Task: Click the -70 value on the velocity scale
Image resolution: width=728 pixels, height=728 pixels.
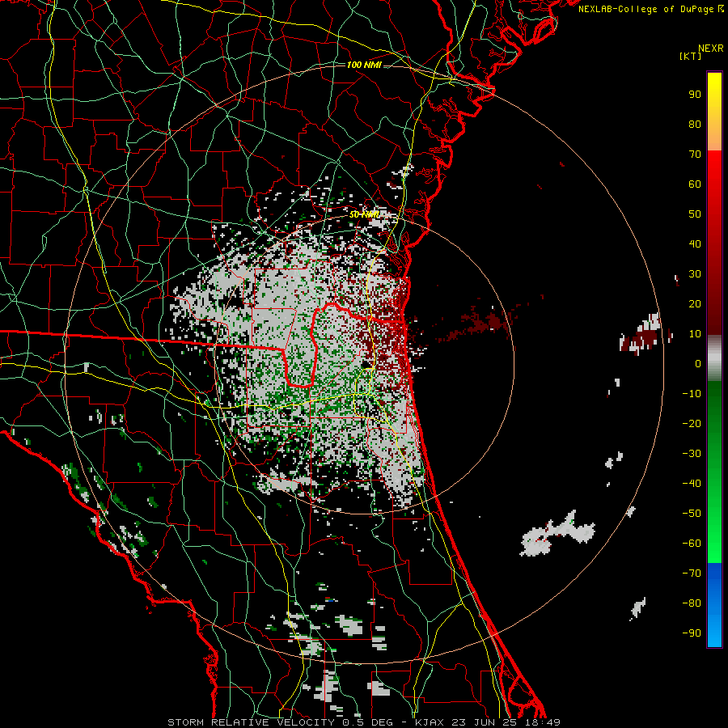Action: tap(692, 574)
